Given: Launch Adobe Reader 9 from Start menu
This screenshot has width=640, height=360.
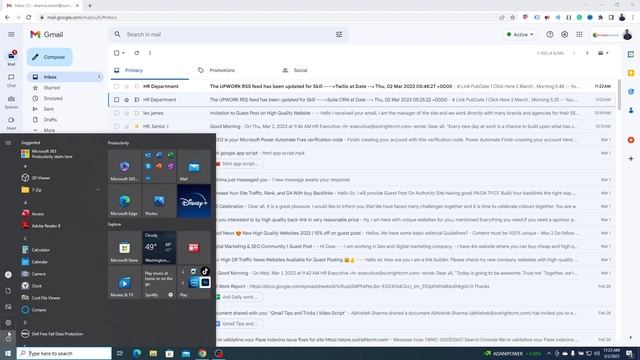Looking at the screenshot, I should pyautogui.click(x=60, y=226).
